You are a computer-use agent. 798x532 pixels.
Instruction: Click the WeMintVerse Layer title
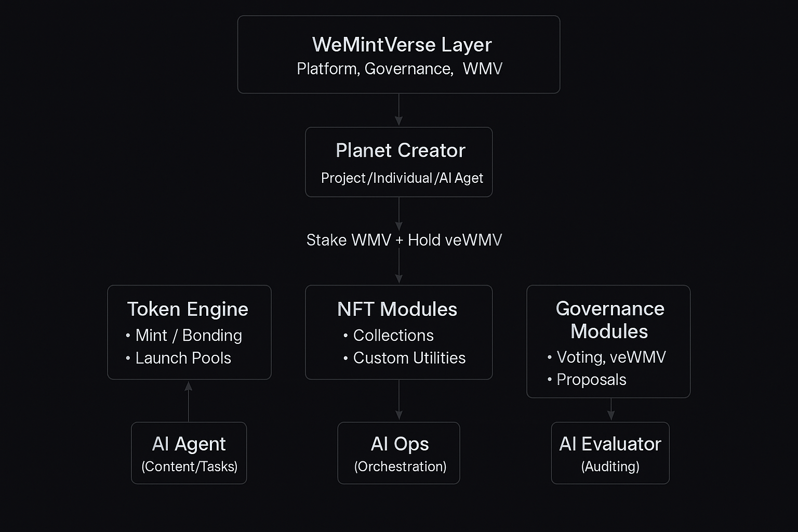402,45
